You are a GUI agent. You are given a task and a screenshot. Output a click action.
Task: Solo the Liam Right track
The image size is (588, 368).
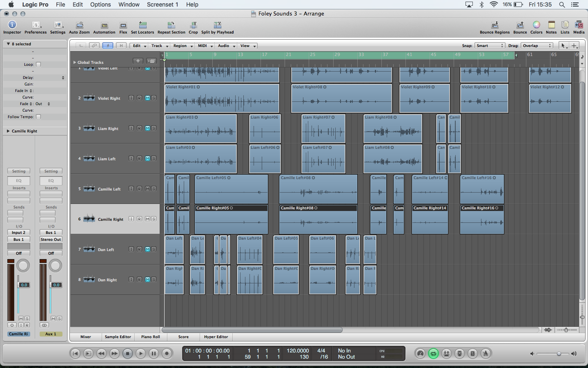tap(154, 128)
